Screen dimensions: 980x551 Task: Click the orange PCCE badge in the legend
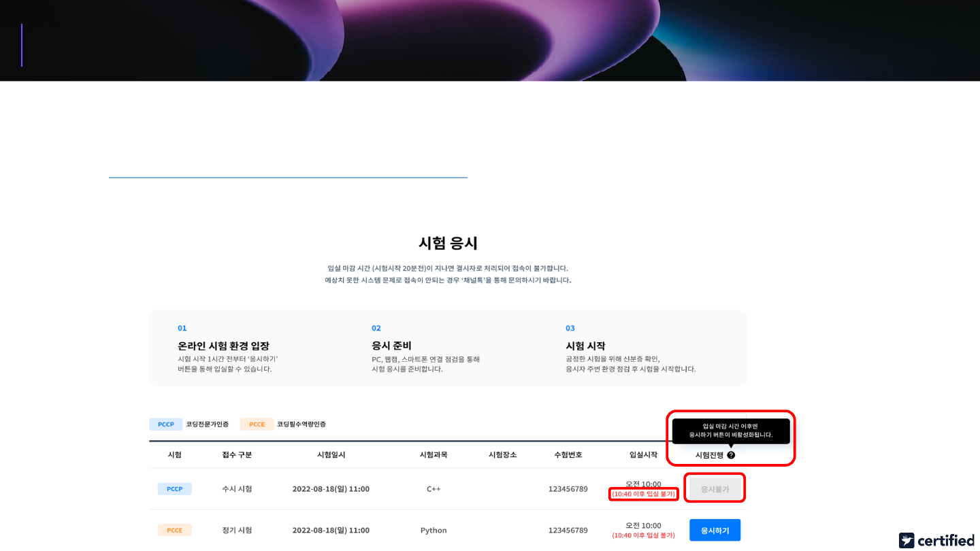point(257,424)
